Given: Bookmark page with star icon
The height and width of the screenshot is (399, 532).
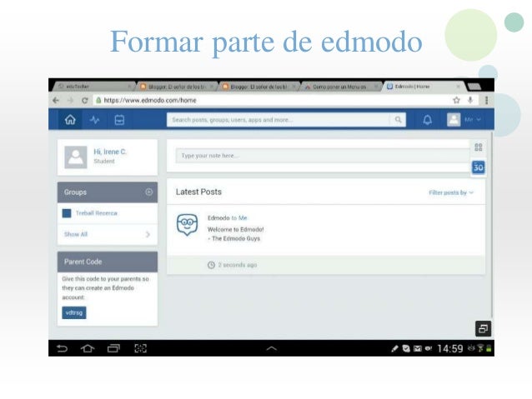Looking at the screenshot, I should pyautogui.click(x=456, y=100).
